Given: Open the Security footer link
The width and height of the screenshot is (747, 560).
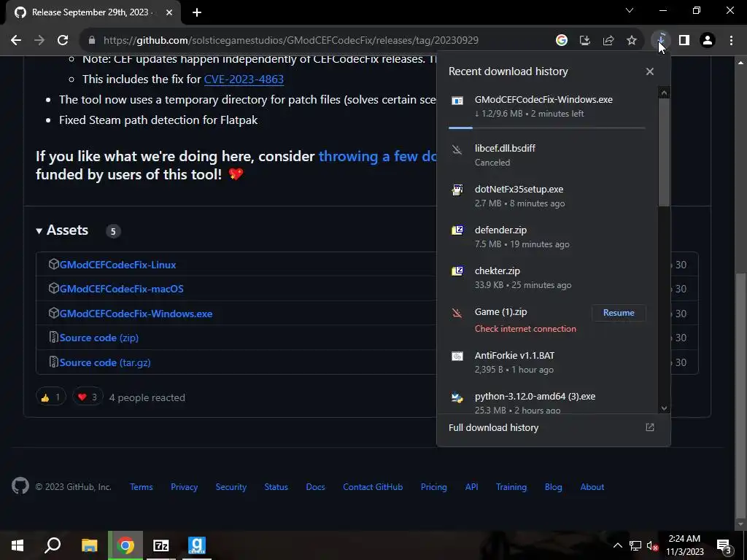Looking at the screenshot, I should [231, 486].
